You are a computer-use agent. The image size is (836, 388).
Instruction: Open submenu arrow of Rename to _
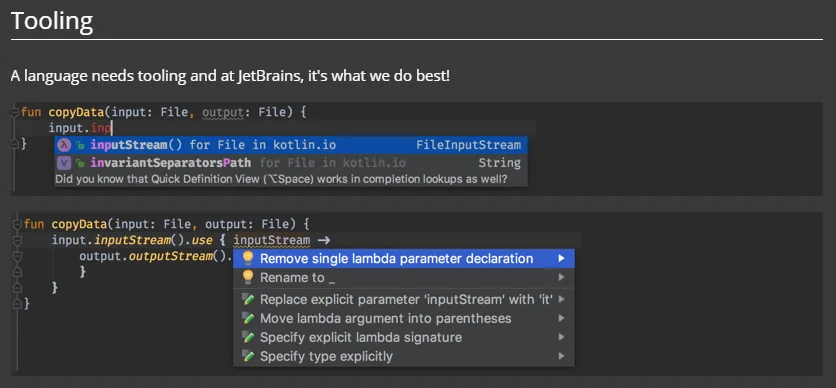pyautogui.click(x=561, y=278)
